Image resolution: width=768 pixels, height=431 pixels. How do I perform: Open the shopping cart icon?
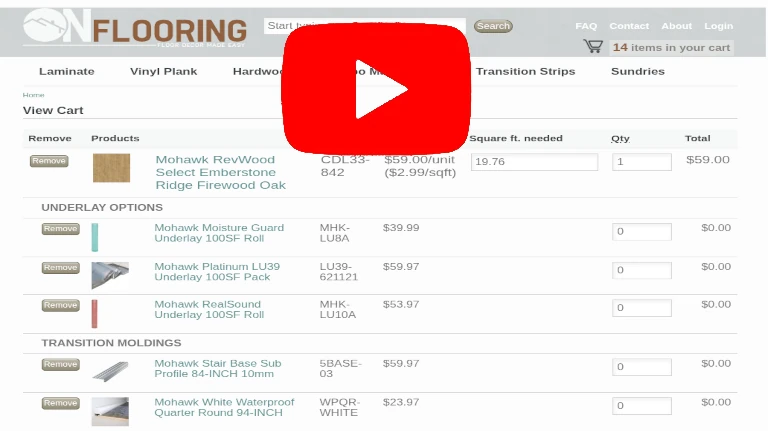[x=593, y=46]
